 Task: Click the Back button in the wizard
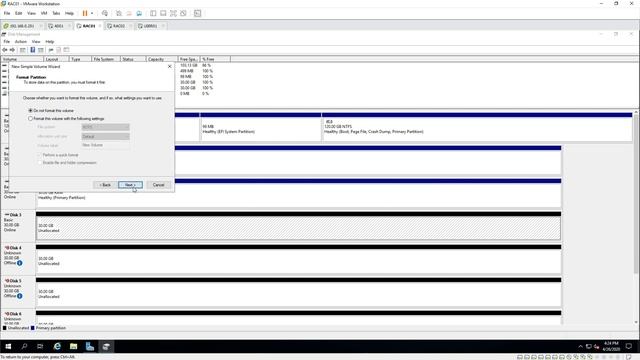pyautogui.click(x=105, y=185)
